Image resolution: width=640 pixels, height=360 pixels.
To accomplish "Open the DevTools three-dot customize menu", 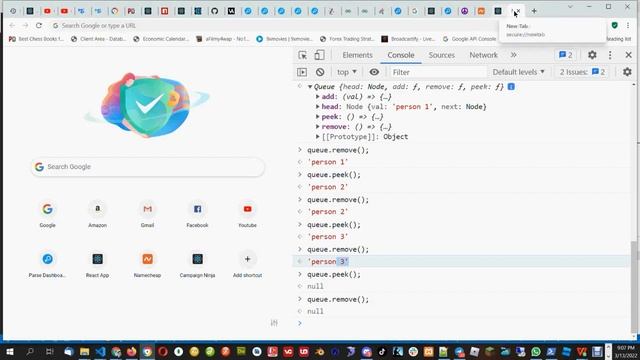I will pos(610,55).
